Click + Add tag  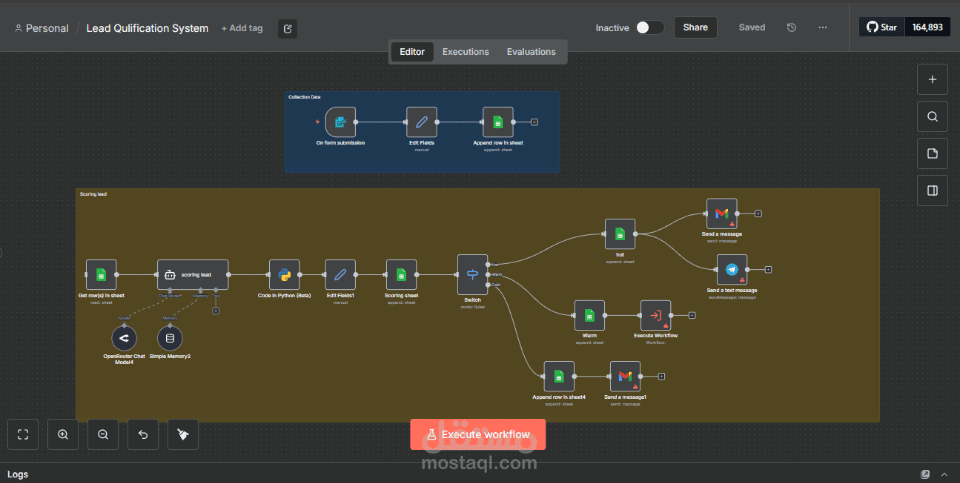pos(242,28)
